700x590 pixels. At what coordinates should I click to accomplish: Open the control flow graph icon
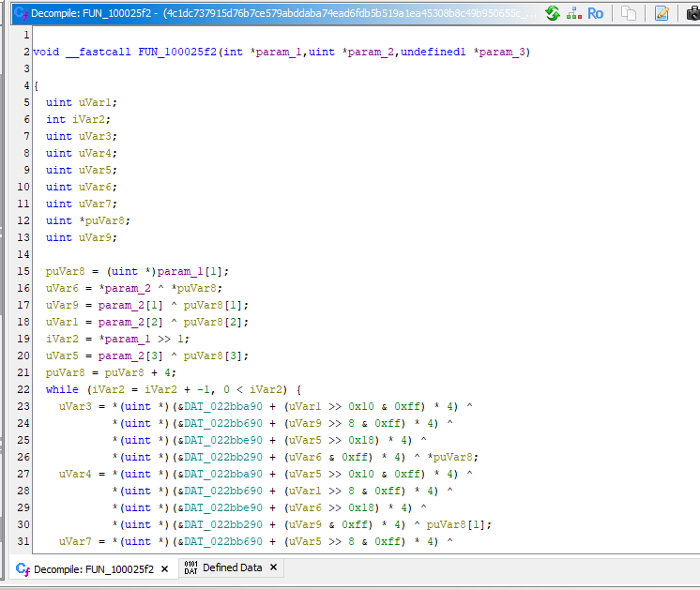click(573, 13)
